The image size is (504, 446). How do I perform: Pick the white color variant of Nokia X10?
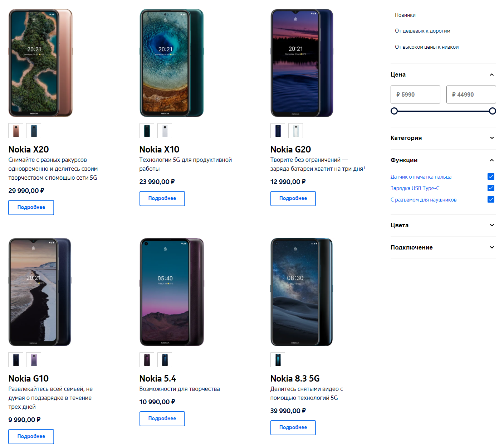coord(165,131)
